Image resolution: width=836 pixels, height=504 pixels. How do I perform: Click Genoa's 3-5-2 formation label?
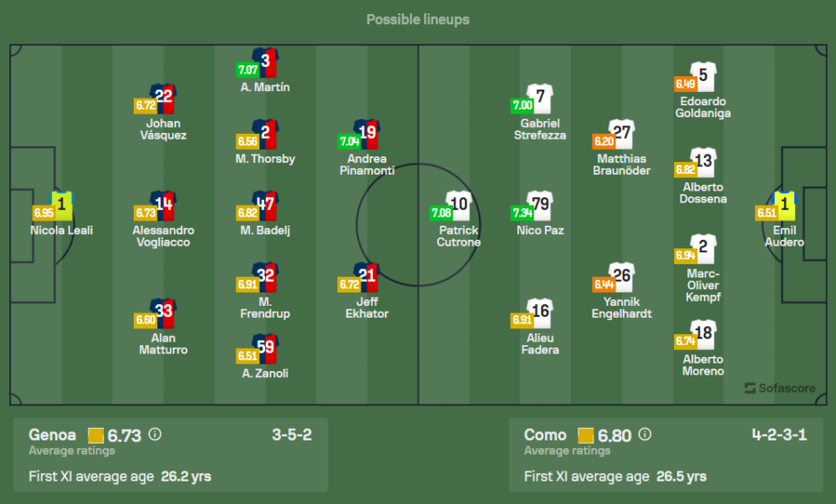pos(292,435)
